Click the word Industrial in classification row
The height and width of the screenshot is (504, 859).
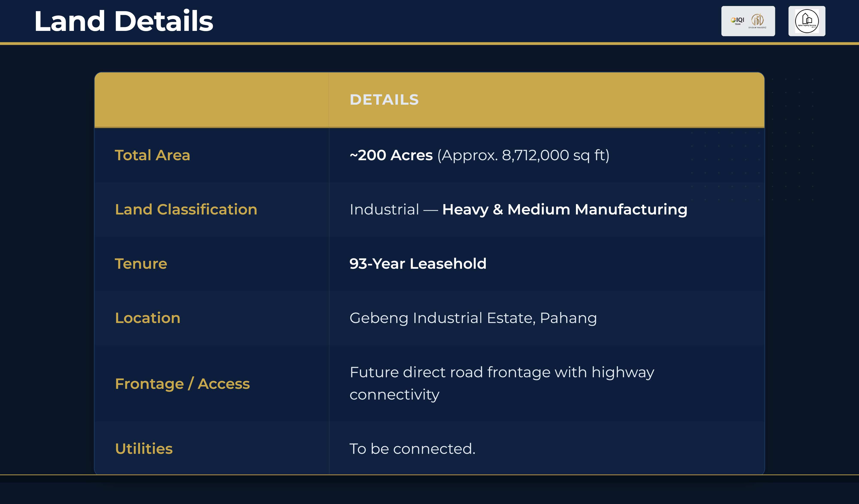pyautogui.click(x=384, y=210)
